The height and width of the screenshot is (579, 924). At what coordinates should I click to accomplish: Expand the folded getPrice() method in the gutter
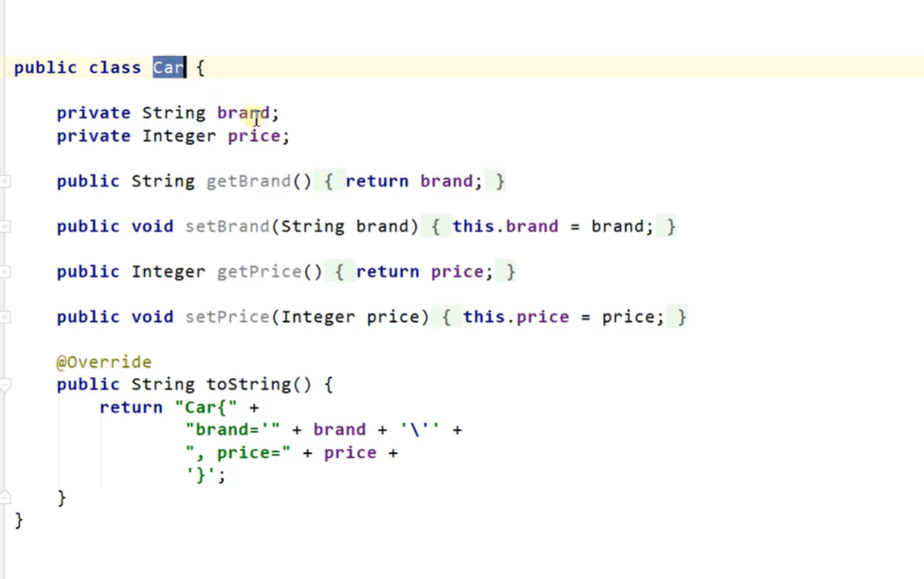(6, 272)
